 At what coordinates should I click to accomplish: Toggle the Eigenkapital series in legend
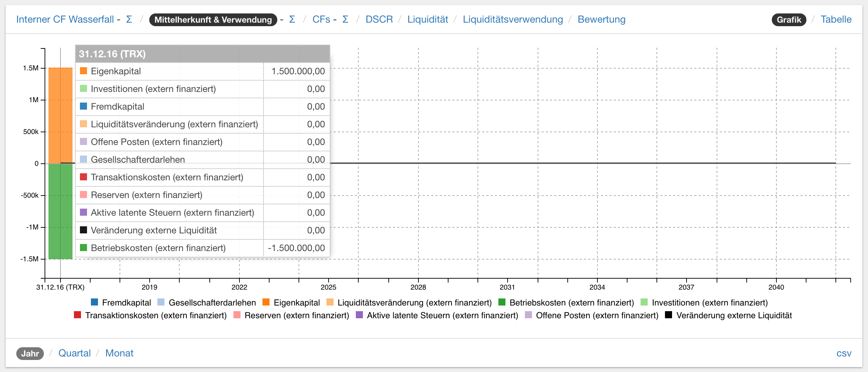coord(296,303)
